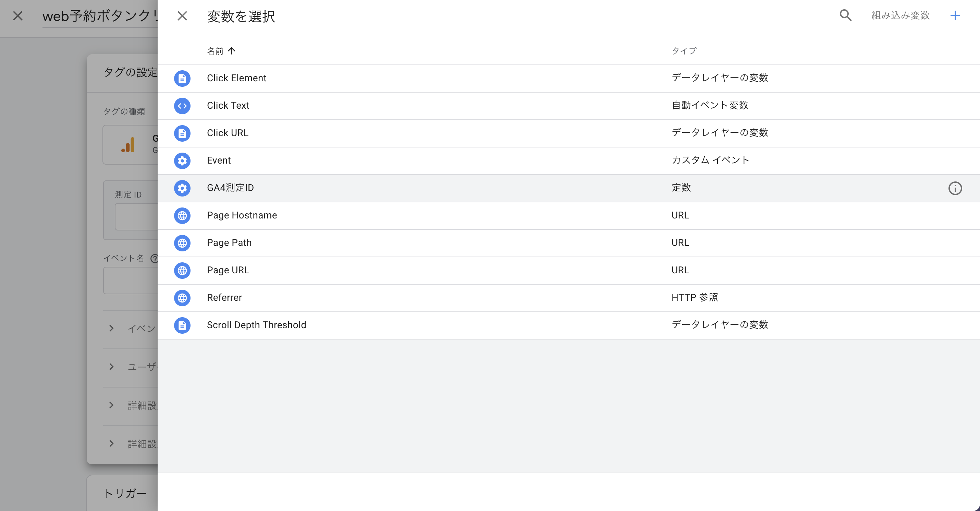Image resolution: width=980 pixels, height=511 pixels.
Task: Select the Click URL variable
Action: tap(228, 133)
